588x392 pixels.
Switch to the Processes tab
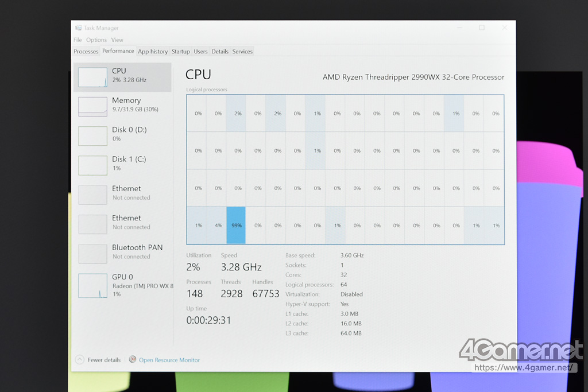tap(86, 52)
